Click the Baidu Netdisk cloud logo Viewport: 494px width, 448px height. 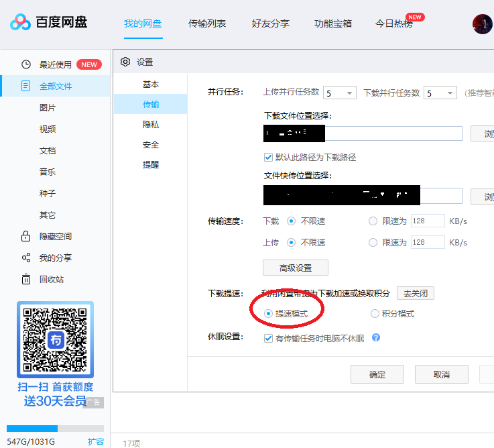20,22
